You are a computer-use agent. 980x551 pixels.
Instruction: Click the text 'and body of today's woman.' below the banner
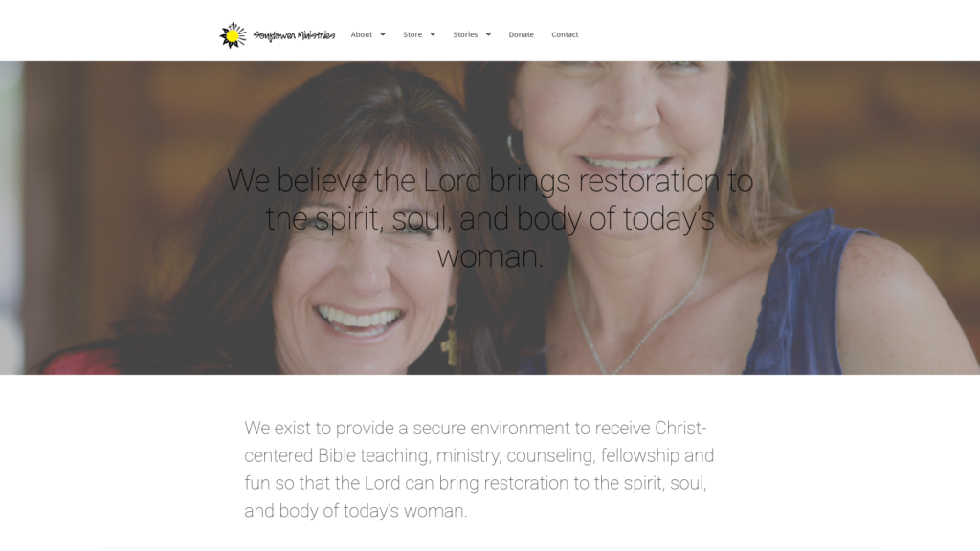pyautogui.click(x=356, y=511)
